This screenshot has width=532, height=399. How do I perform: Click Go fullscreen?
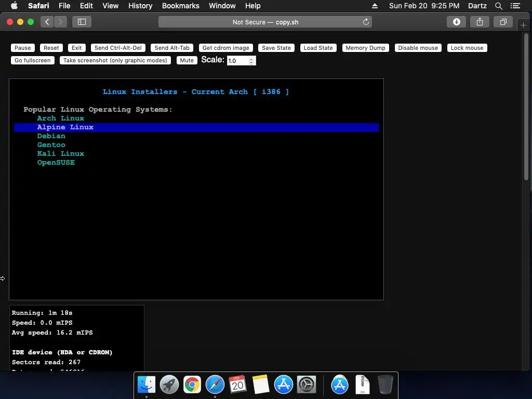(32, 60)
